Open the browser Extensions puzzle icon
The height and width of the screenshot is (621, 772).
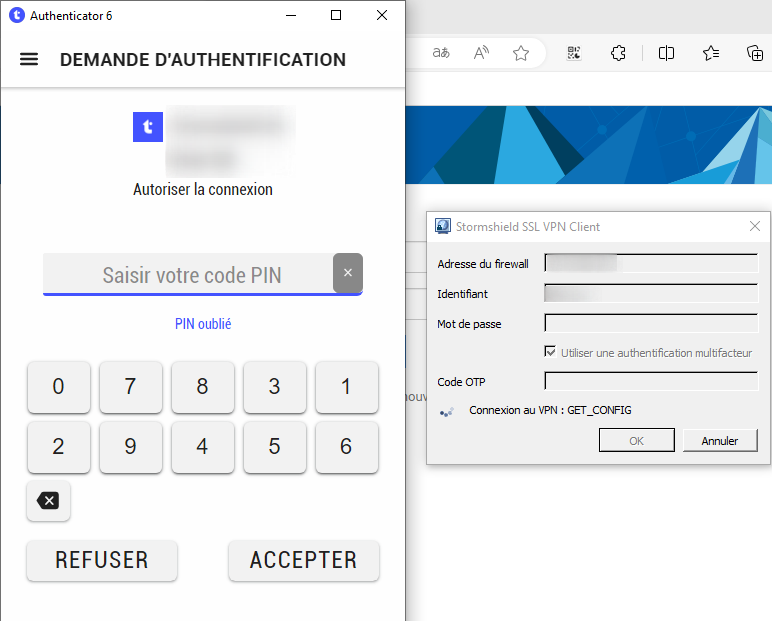[x=618, y=53]
